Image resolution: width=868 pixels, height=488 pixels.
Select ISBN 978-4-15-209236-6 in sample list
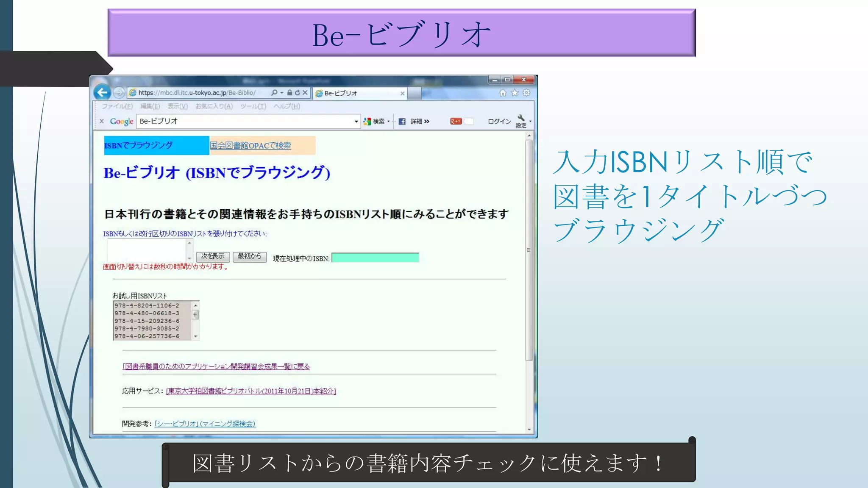click(x=147, y=321)
